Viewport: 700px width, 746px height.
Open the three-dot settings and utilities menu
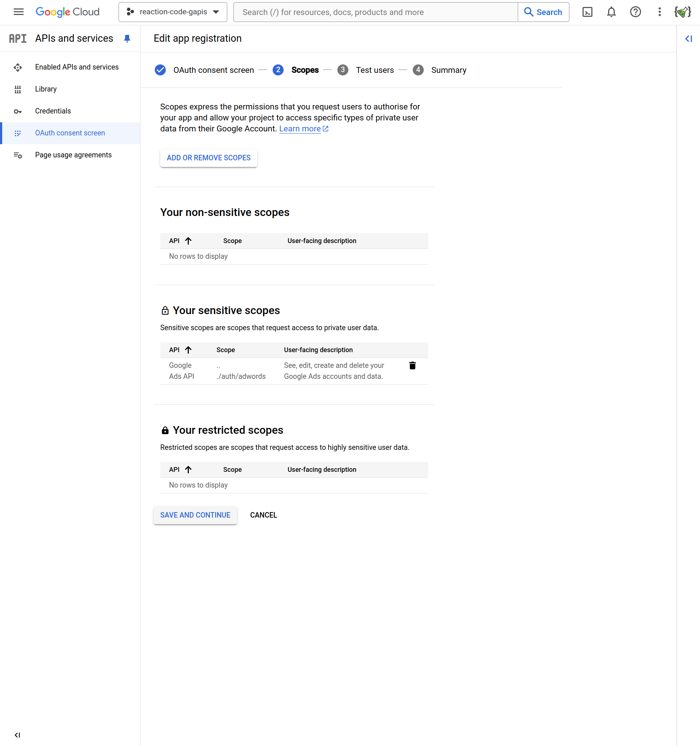point(659,12)
